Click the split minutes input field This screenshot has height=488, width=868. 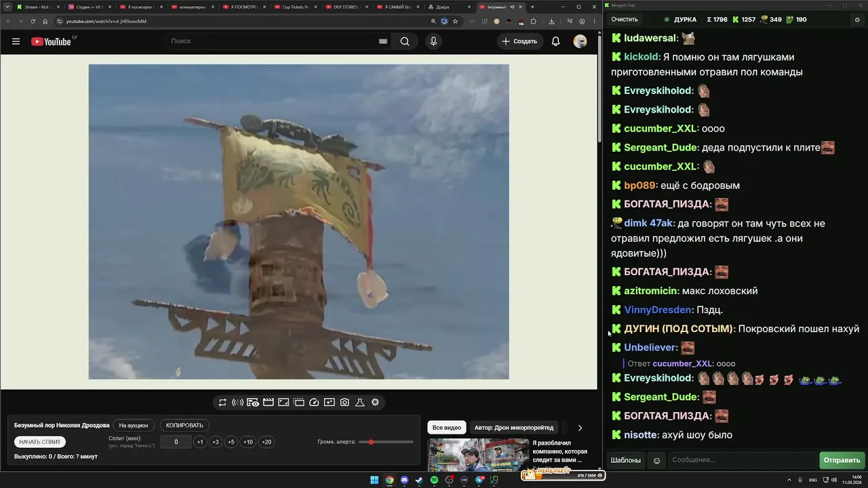pyautogui.click(x=176, y=442)
